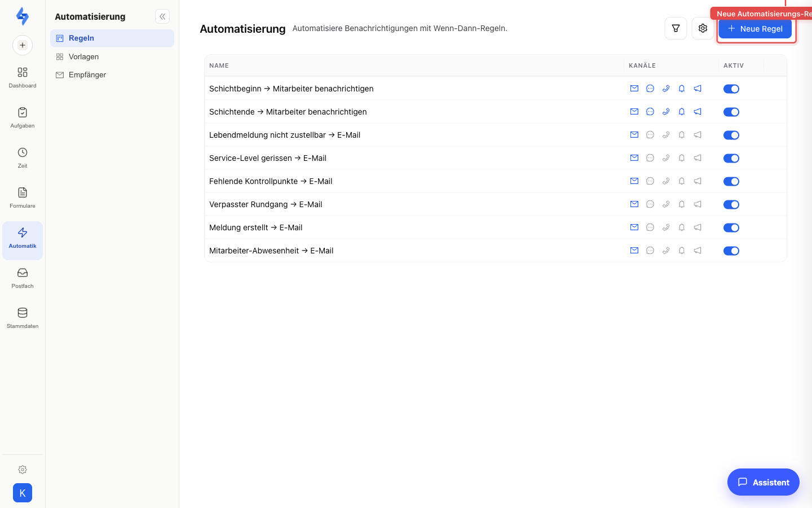The height and width of the screenshot is (508, 812).
Task: Open the Assistent chat button
Action: coord(764,482)
